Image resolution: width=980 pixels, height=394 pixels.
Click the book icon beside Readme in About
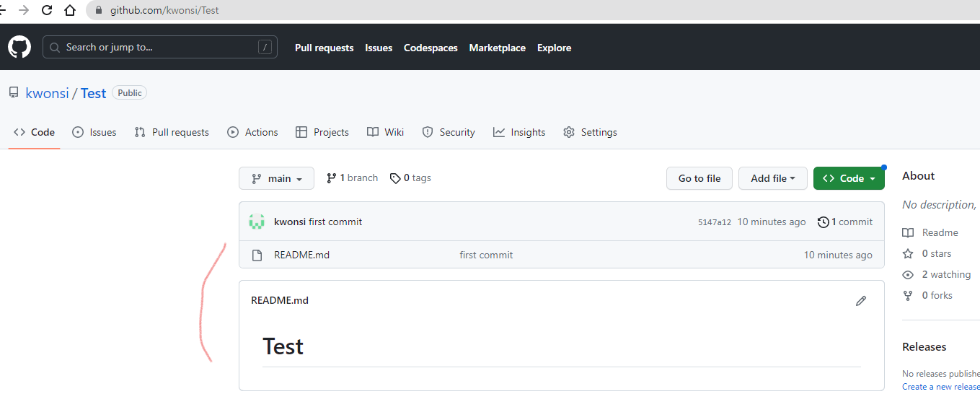908,232
